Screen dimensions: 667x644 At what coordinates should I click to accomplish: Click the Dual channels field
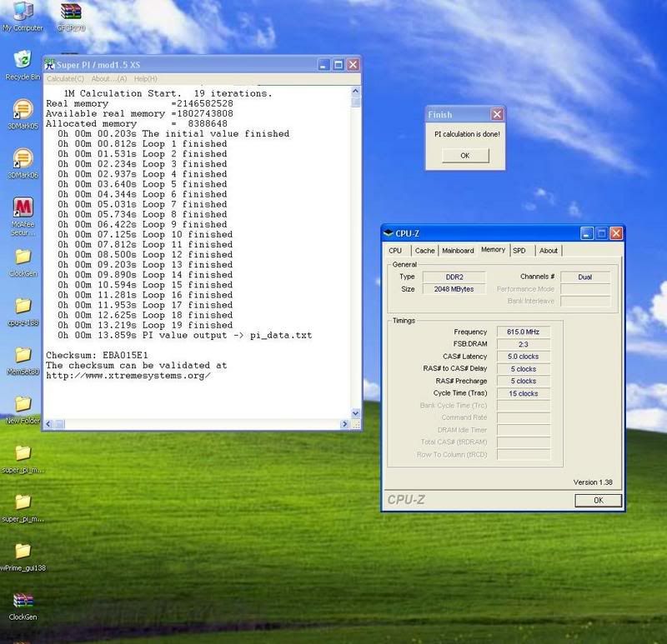click(x=585, y=277)
